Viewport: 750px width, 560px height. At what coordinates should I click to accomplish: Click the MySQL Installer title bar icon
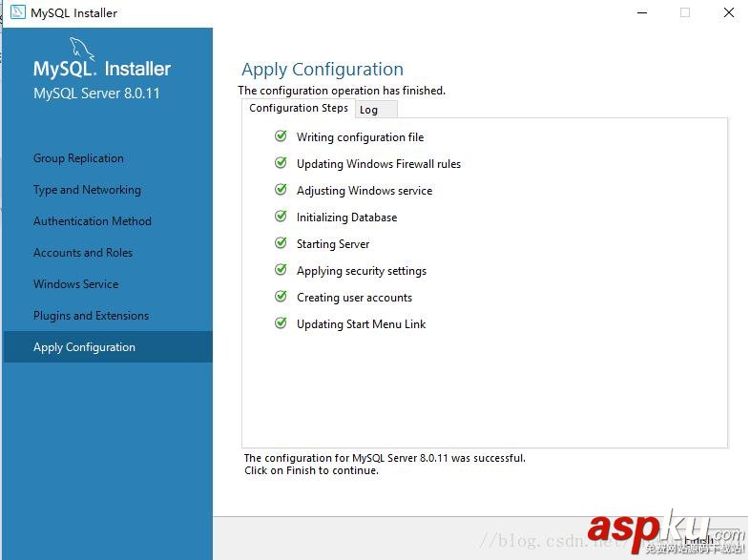tap(18, 12)
